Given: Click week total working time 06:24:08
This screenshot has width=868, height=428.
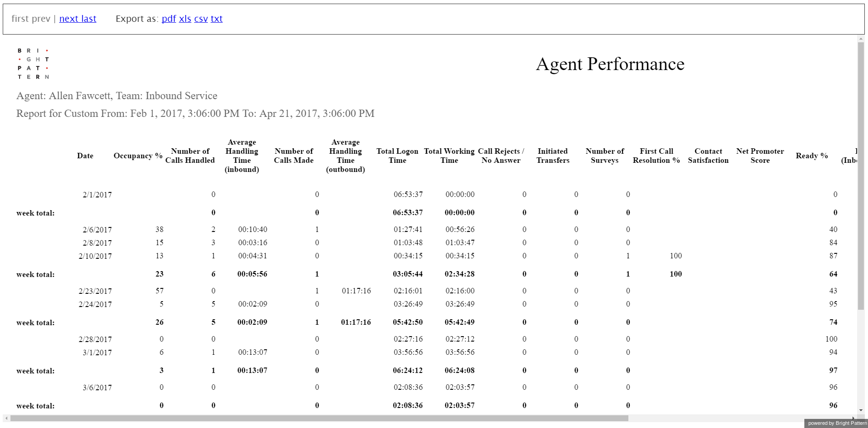Looking at the screenshot, I should click(460, 371).
